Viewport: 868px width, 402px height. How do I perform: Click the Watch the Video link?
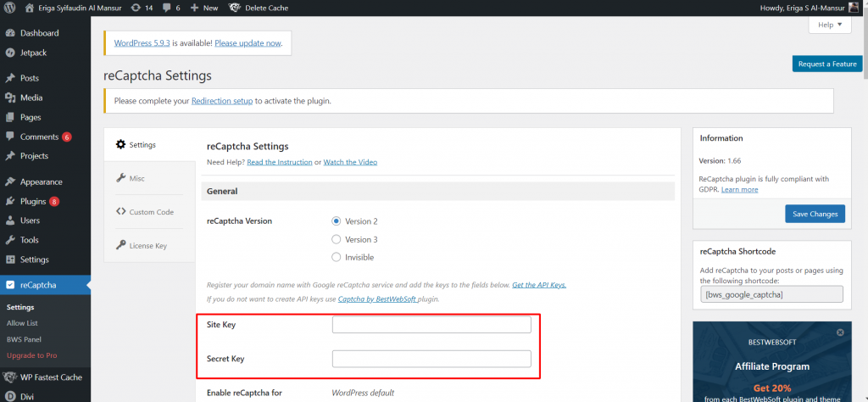click(350, 162)
